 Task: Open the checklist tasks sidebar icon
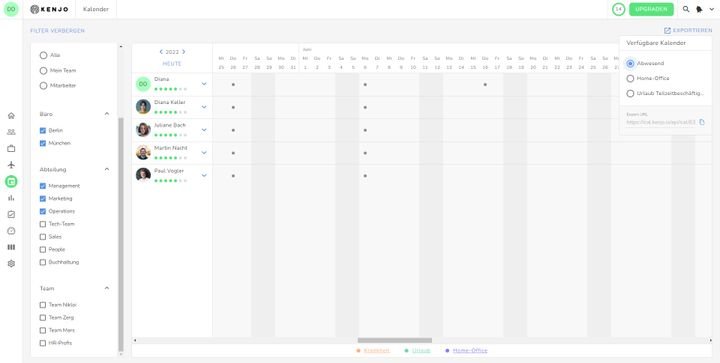[x=11, y=214]
